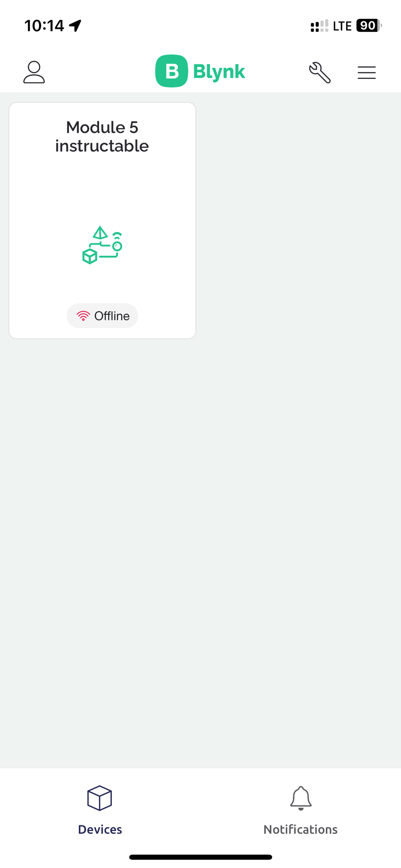Tap the green device template icon
This screenshot has width=401, height=868.
[102, 245]
